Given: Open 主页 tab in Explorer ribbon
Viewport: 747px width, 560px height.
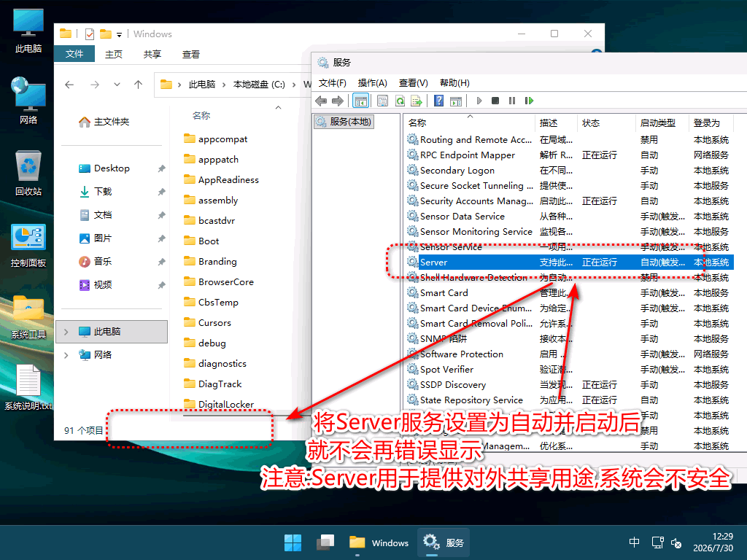Looking at the screenshot, I should pyautogui.click(x=114, y=54).
